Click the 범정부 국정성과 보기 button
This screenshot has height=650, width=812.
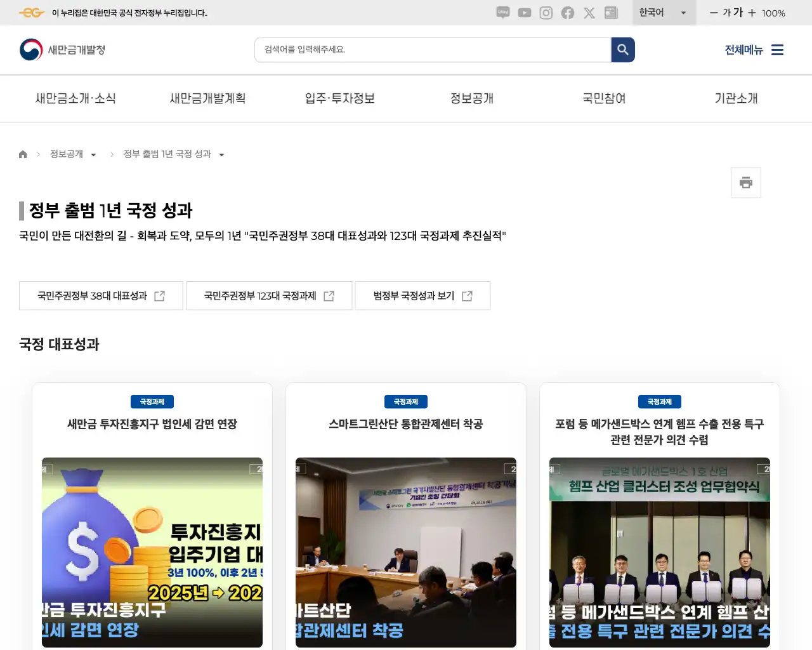pyautogui.click(x=422, y=296)
